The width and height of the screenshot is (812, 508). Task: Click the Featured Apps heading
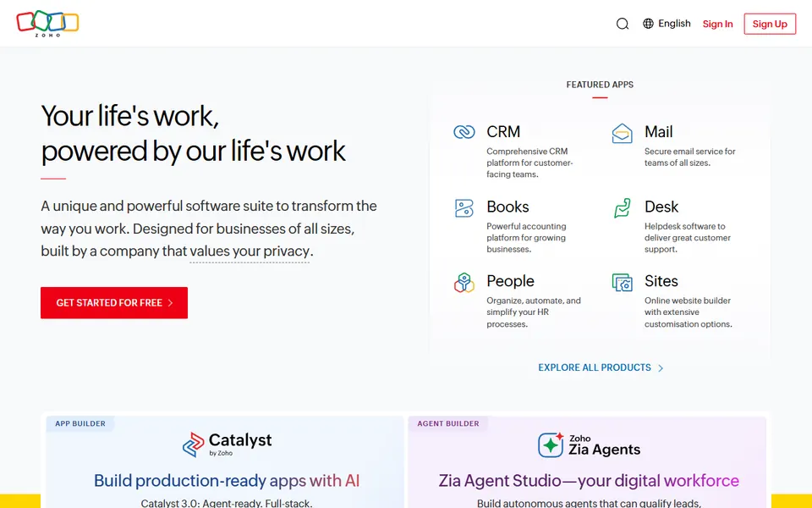coord(600,85)
